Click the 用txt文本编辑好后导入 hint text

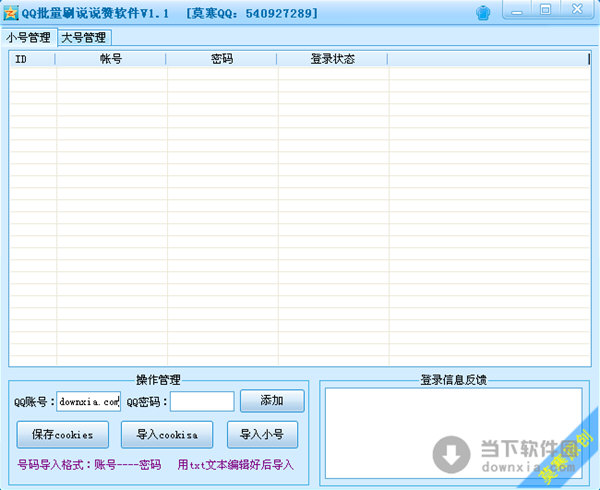point(235,465)
